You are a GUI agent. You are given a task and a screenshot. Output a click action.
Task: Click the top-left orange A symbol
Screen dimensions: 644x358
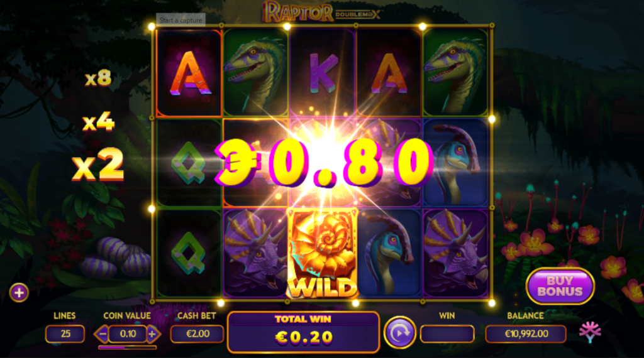pos(189,73)
